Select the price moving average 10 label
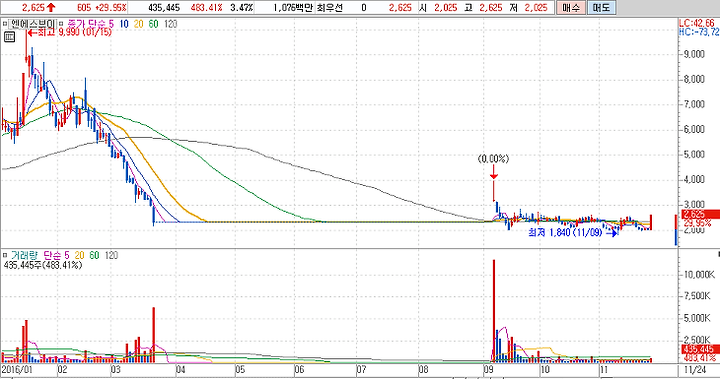The height and width of the screenshot is (379, 720). click(124, 24)
